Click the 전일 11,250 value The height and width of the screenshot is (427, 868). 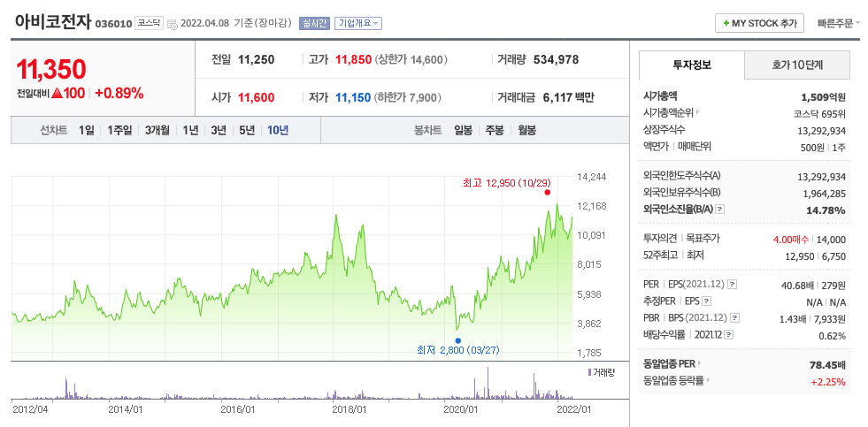pyautogui.click(x=257, y=60)
